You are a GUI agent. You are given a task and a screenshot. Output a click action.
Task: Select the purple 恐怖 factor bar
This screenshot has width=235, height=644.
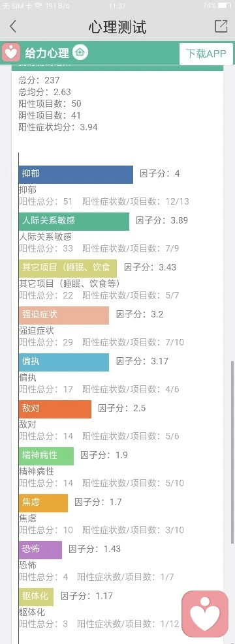40,550
